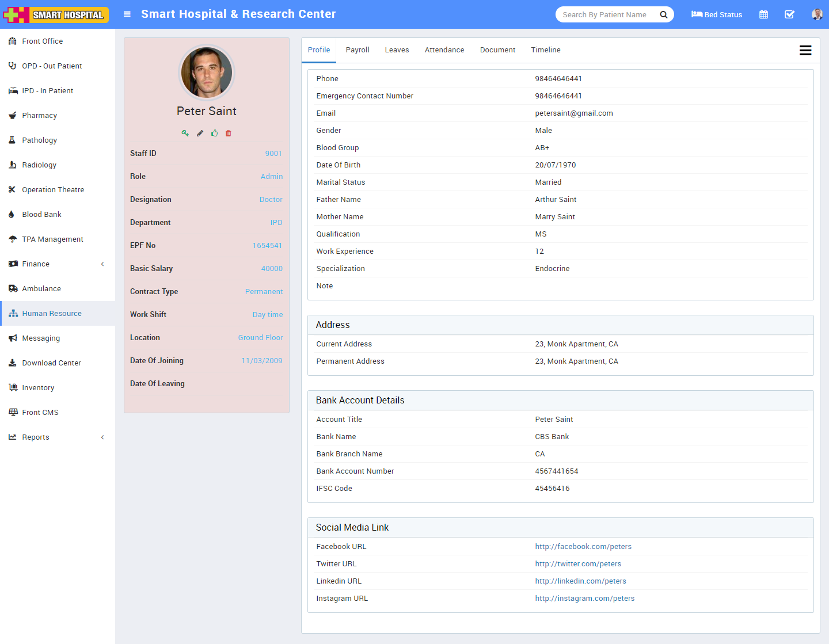The image size is (829, 644).
Task: Open Peter's Facebook profile link
Action: click(x=583, y=546)
